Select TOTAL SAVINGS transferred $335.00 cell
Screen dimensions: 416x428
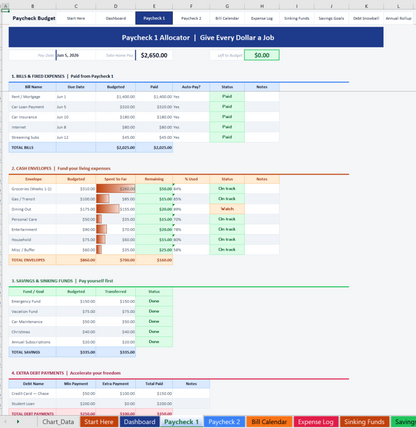pos(116,352)
